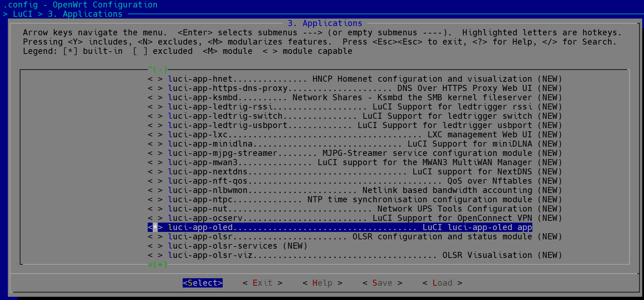644x300 pixels.
Task: Select the luci-app-olsr-services entry
Action: pos(228,246)
